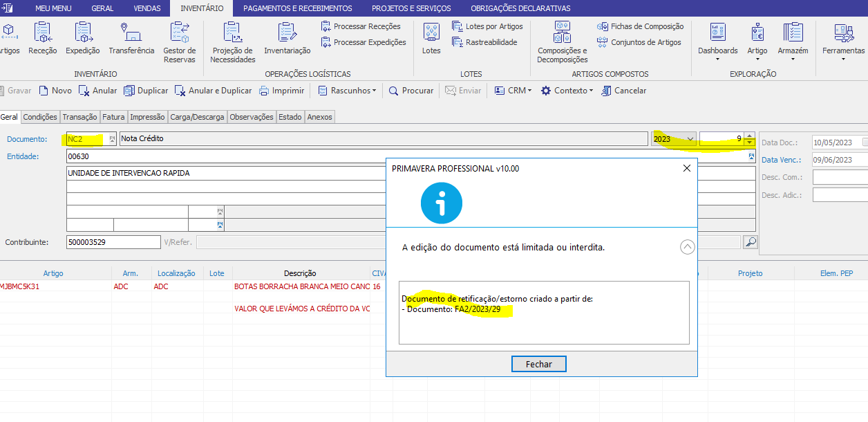Expand the Rascunhos dropdown menu
The image size is (868, 422).
(x=348, y=91)
